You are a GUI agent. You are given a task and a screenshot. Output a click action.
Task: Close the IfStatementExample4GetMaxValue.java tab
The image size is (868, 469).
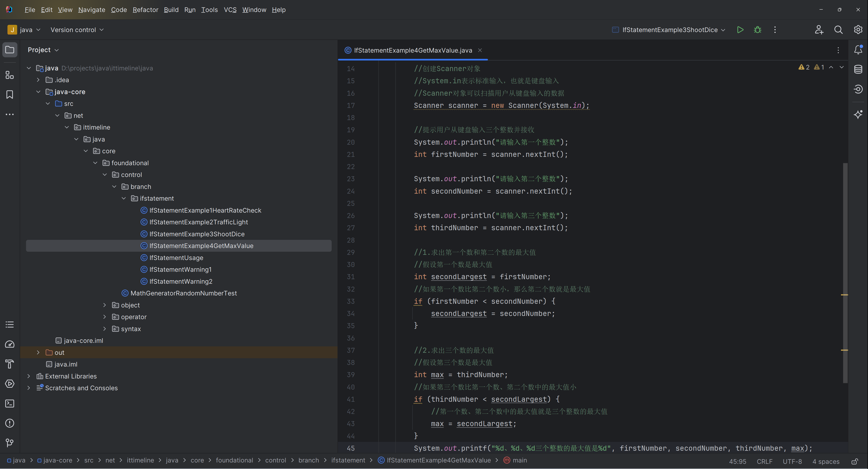tap(480, 50)
